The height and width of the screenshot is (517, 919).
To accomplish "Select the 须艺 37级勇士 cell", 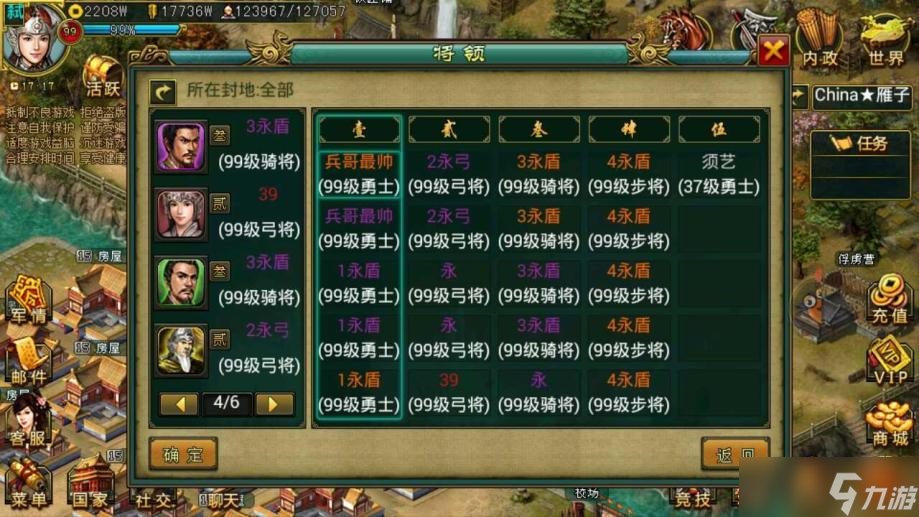I will click(x=719, y=174).
